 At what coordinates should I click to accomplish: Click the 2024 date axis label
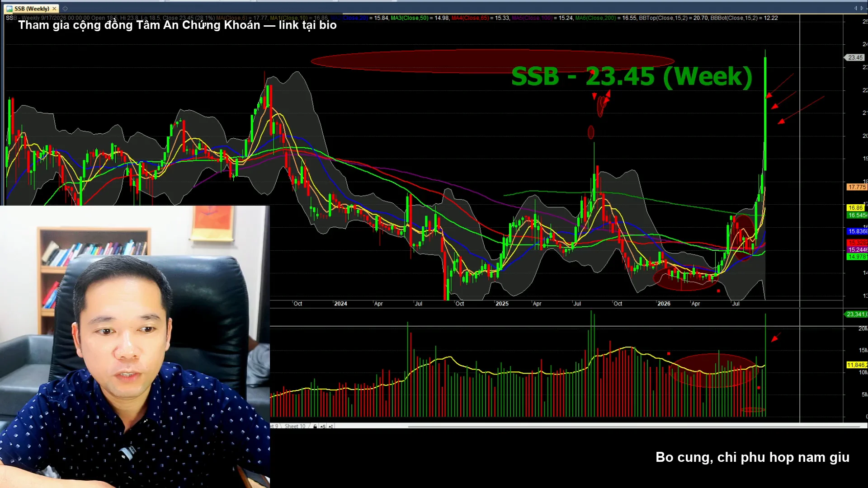point(340,304)
